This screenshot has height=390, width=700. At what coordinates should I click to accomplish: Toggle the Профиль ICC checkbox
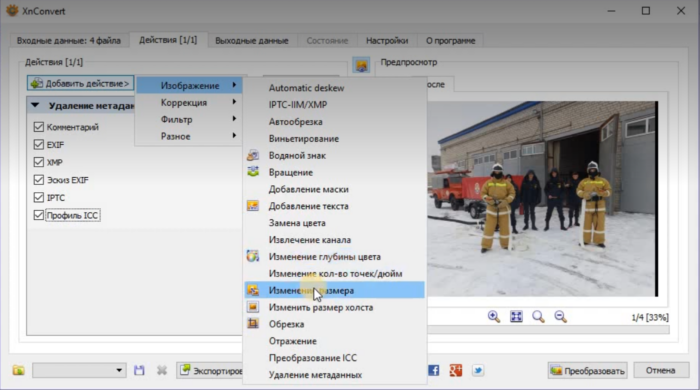38,215
